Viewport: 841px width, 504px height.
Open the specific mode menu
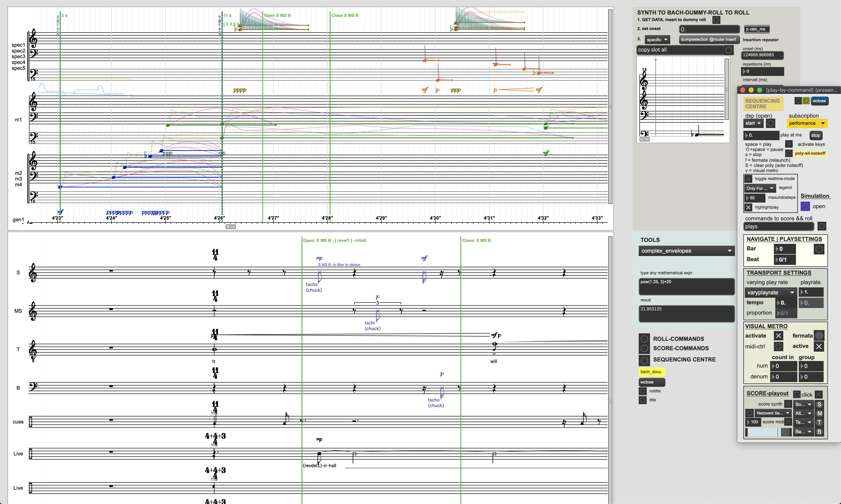tap(657, 40)
